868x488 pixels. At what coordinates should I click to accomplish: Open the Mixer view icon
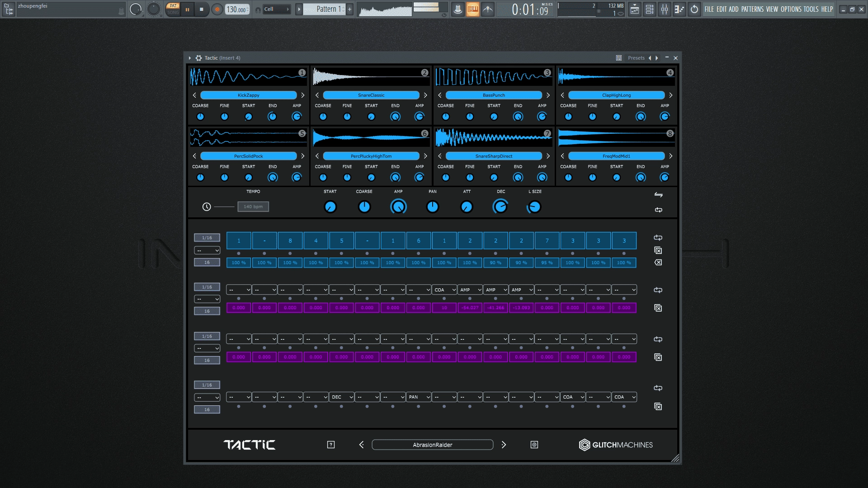665,9
